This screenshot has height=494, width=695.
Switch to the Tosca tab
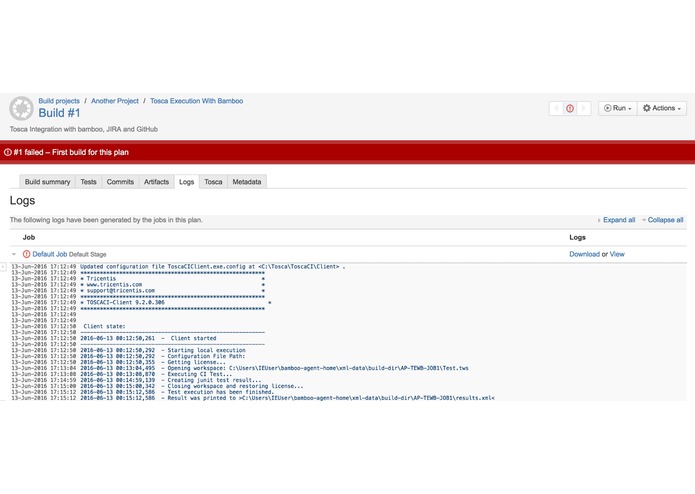pos(213,182)
